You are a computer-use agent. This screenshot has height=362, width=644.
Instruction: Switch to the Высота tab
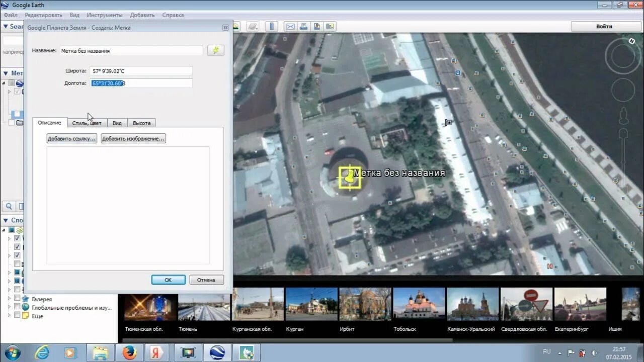[x=142, y=123]
